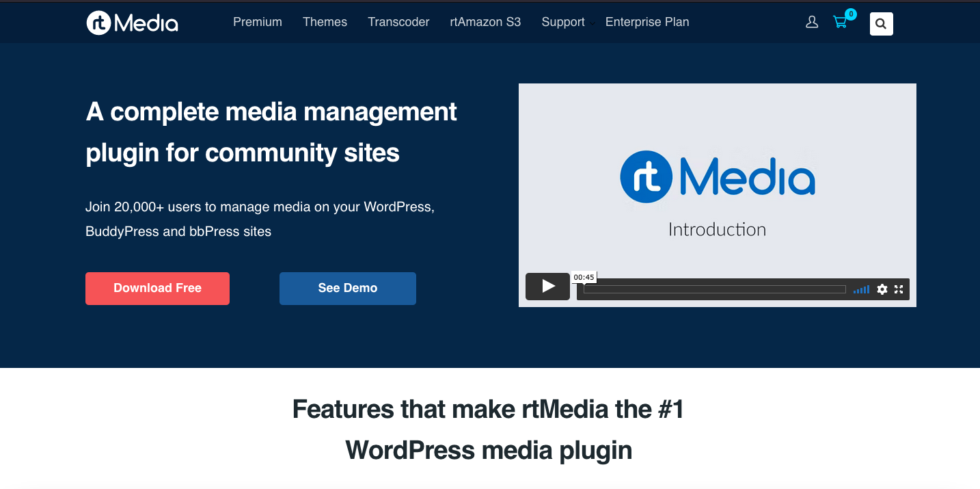This screenshot has height=489, width=980.
Task: Seek on the video progress bar
Action: [x=715, y=289]
